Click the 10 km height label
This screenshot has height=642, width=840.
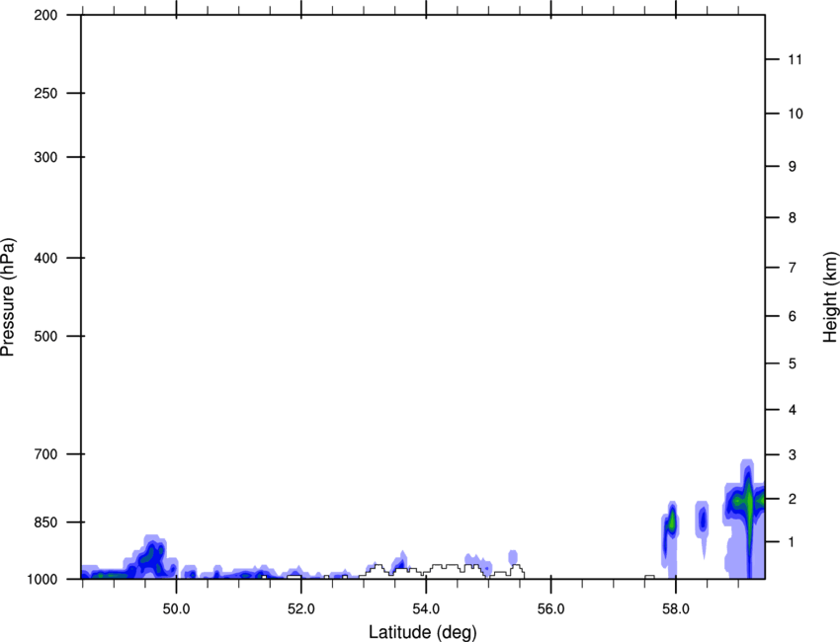pos(795,114)
